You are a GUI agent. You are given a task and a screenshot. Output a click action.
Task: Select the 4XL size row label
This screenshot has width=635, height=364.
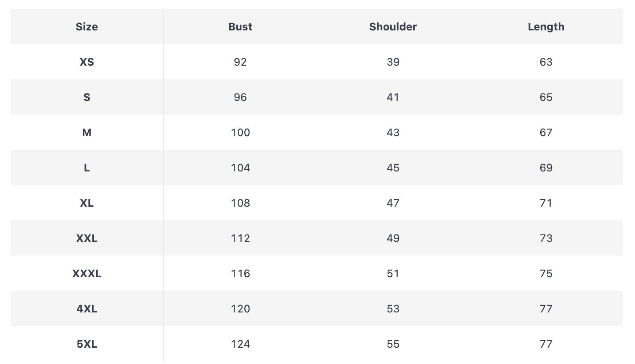pyautogui.click(x=87, y=309)
